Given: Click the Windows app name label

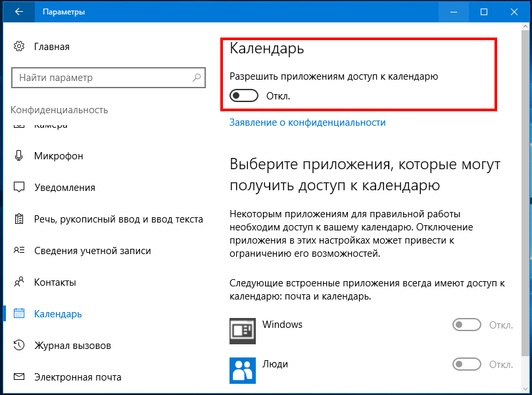Looking at the screenshot, I should (x=282, y=325).
